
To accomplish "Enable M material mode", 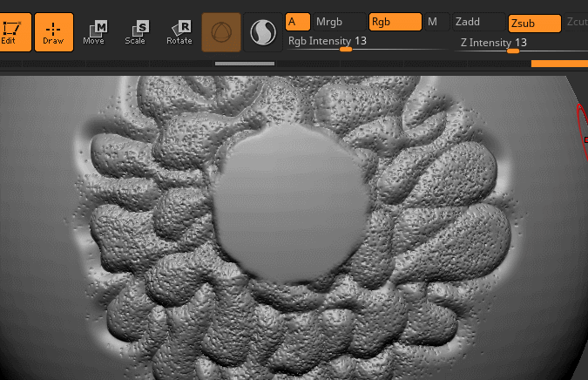I will tap(437, 22).
